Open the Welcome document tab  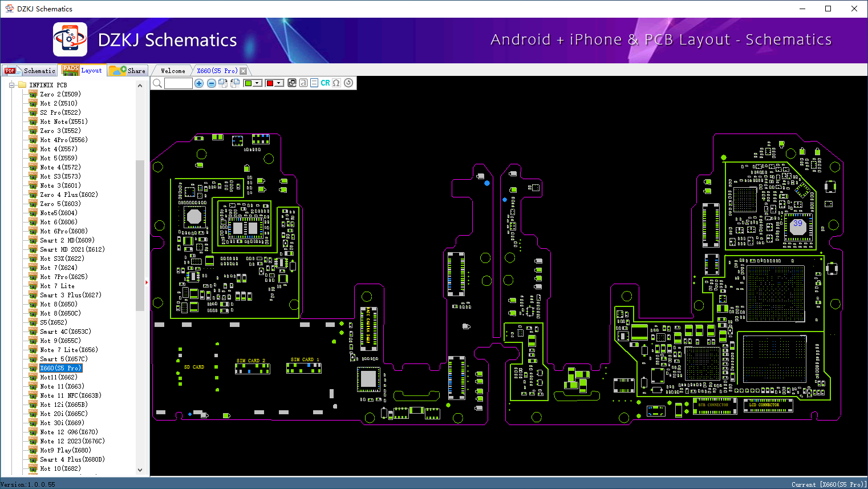click(173, 71)
